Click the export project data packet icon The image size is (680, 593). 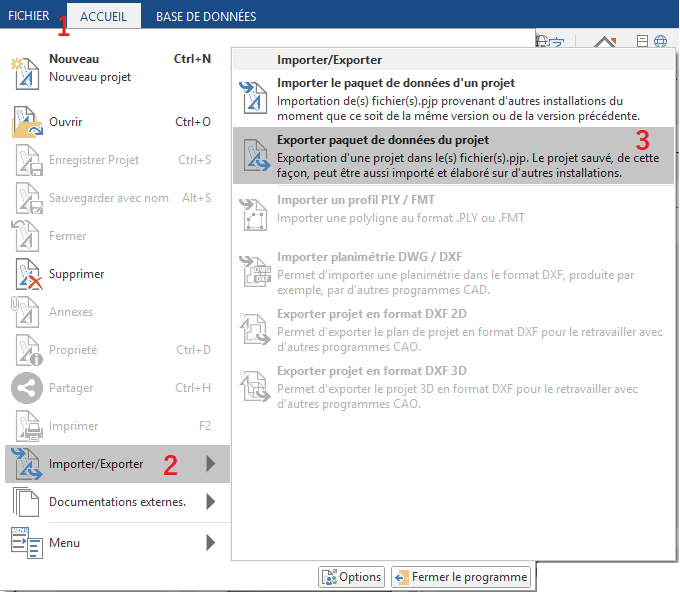click(x=256, y=155)
